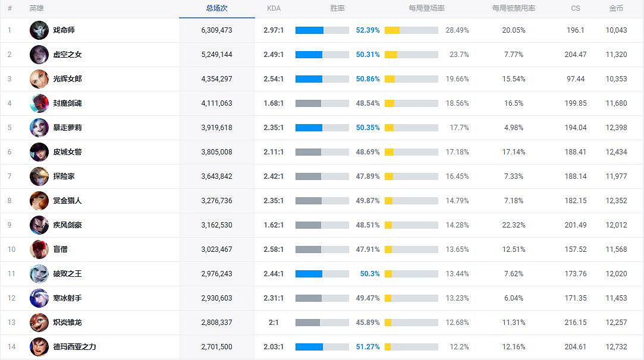Viewport: 644px width, 360px height.
Task: Open the 光辉女郎 champion portrait
Action: point(39,78)
